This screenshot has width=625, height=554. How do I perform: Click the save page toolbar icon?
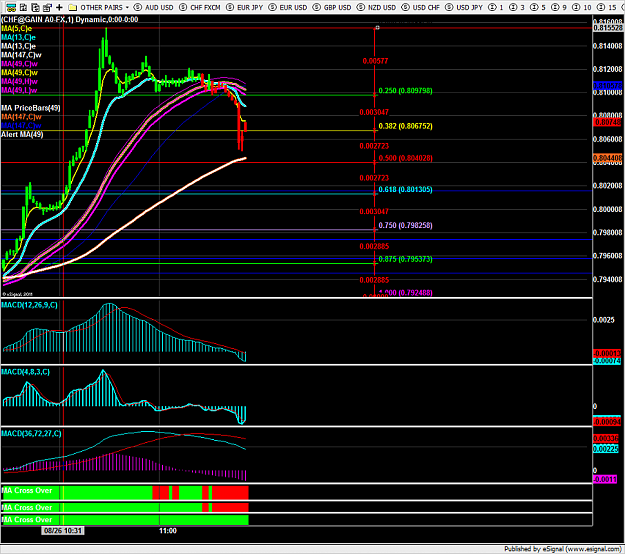tap(23, 7)
